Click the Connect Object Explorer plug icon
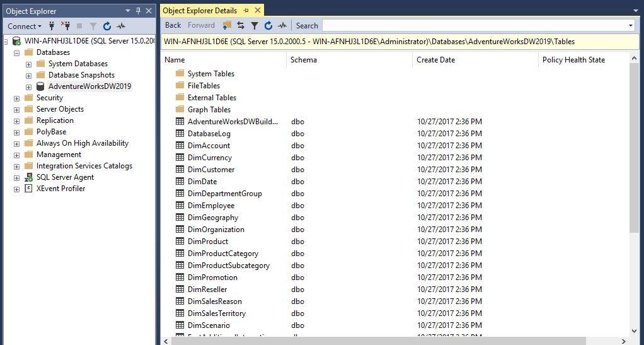Screen dimensions: 644x345 (52, 26)
